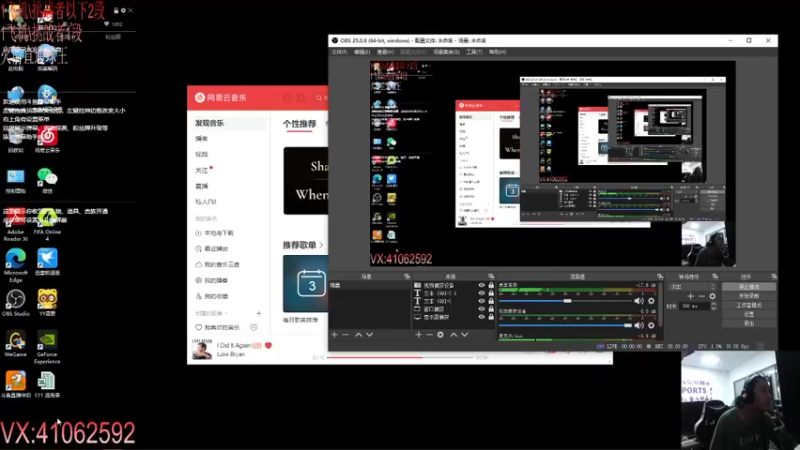
Task: Create a new playlist with plus icon
Action: tap(259, 313)
